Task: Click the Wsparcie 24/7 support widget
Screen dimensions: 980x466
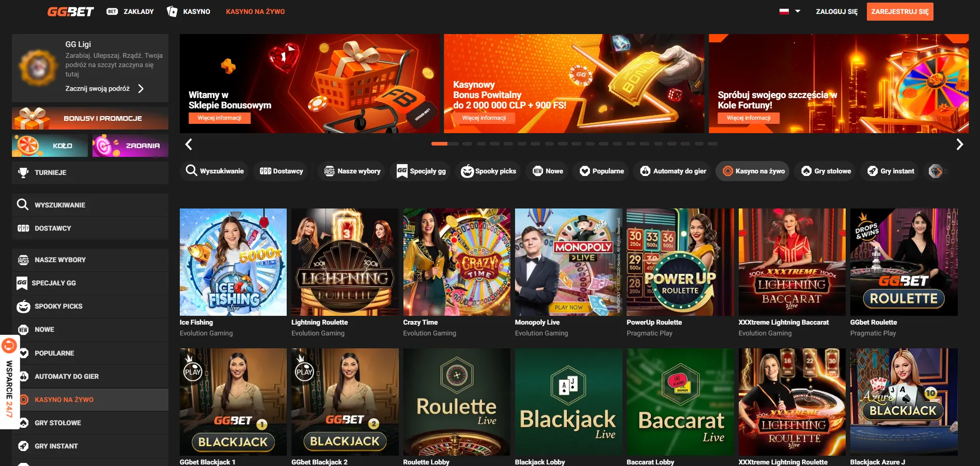Action: pos(9,382)
